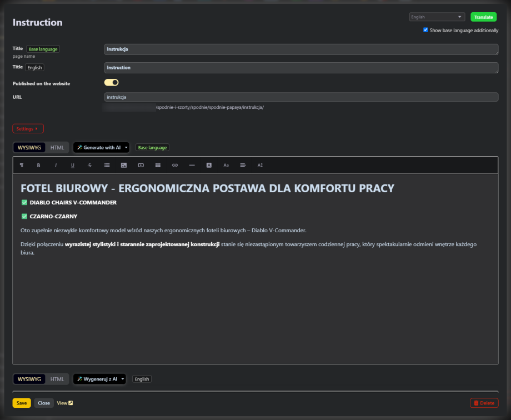The width and height of the screenshot is (511, 420).
Task: Open the English language dropdown
Action: click(x=437, y=17)
